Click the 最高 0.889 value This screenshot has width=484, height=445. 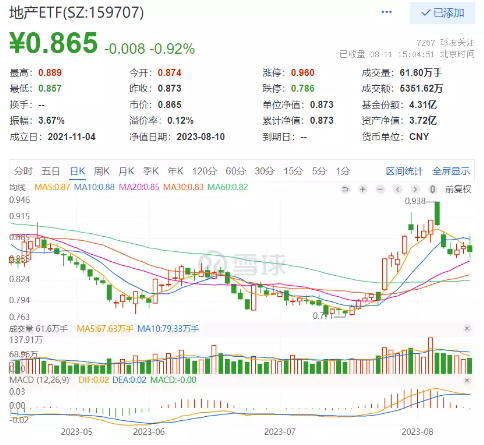[50, 73]
